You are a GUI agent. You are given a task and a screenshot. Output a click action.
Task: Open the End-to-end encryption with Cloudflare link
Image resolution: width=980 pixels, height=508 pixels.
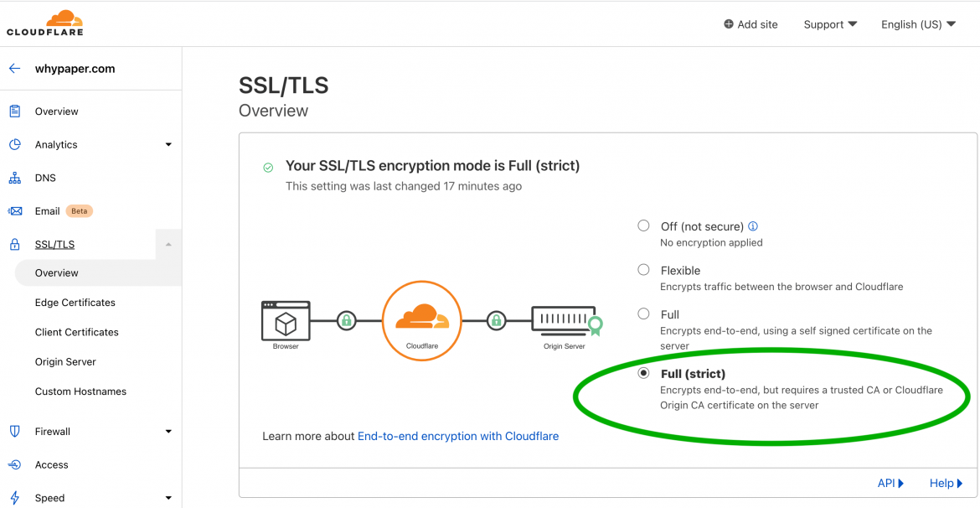[457, 436]
